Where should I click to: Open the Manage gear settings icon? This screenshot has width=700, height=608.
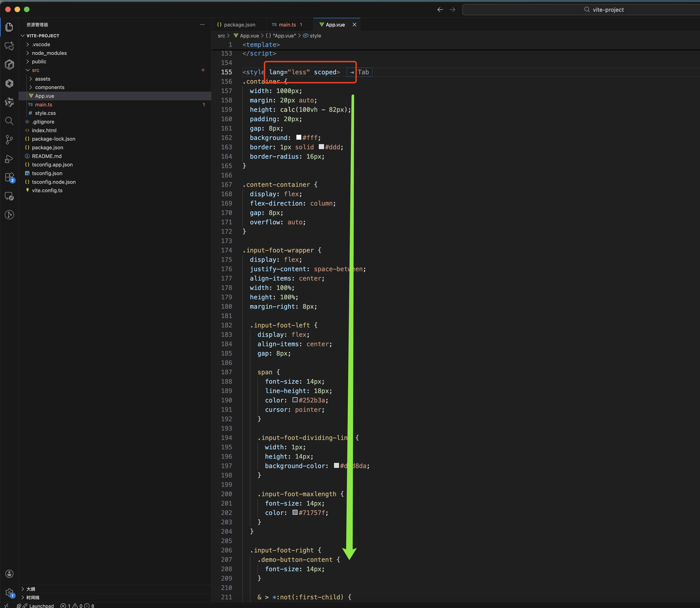(x=9, y=592)
